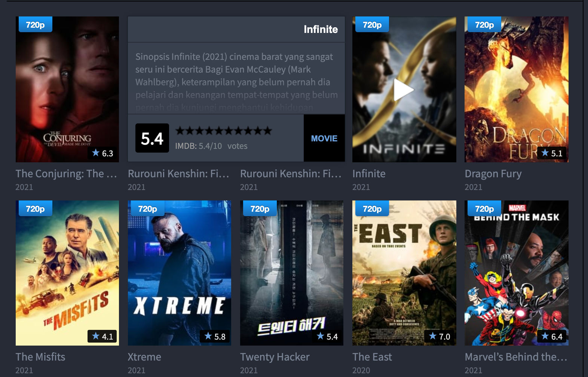Screen dimensions: 588x377
Task: Open the "Marvel's Behind the…" title link
Action: coord(516,357)
